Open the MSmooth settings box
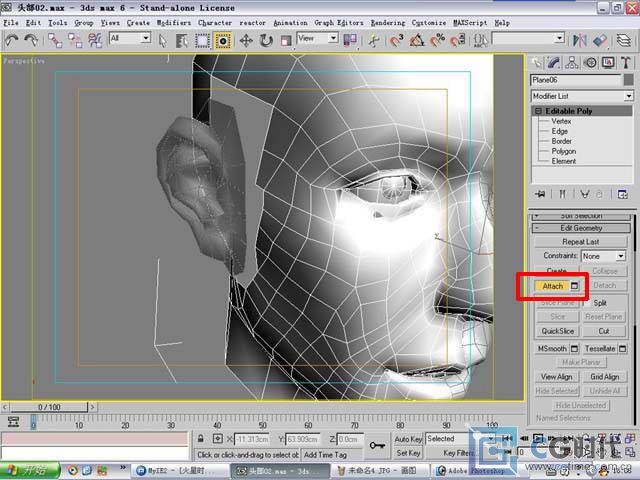Screen dimensions: 640x480 tap(575, 349)
